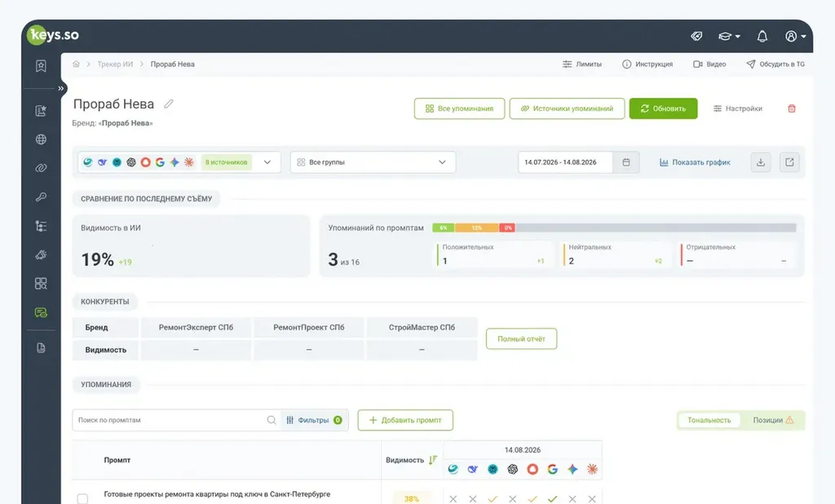Click red Alice circle icon in table header
The width and height of the screenshot is (835, 504).
point(532,470)
